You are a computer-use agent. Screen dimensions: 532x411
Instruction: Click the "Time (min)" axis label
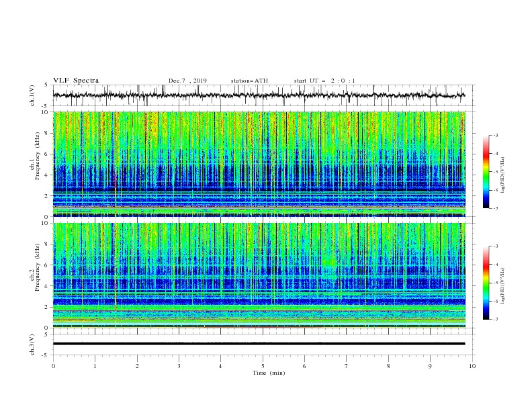(x=269, y=373)
